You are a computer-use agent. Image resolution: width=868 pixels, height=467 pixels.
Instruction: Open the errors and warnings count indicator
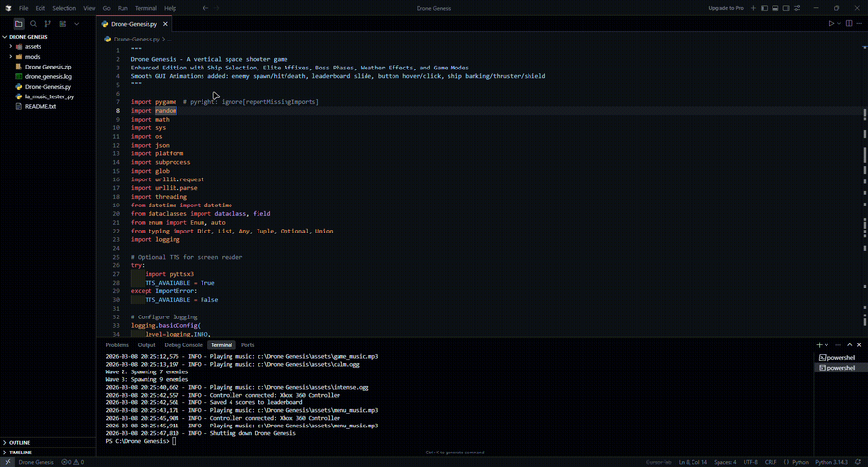[72, 462]
